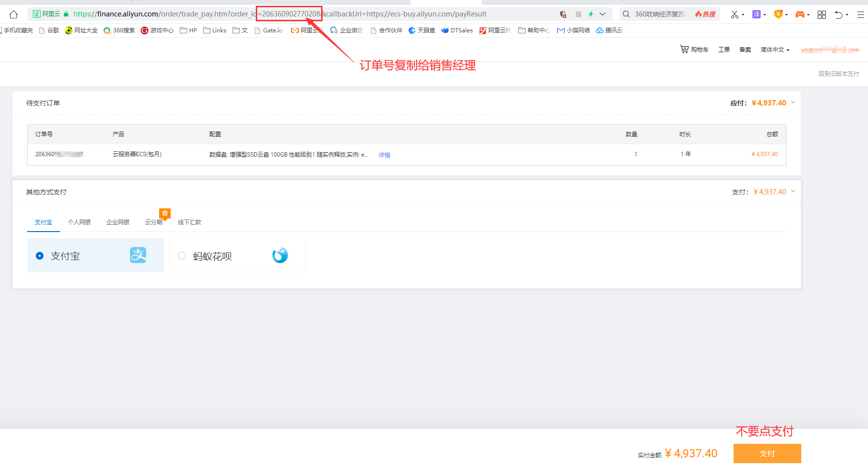
Task: Click the browser address bar URL
Action: click(x=280, y=14)
